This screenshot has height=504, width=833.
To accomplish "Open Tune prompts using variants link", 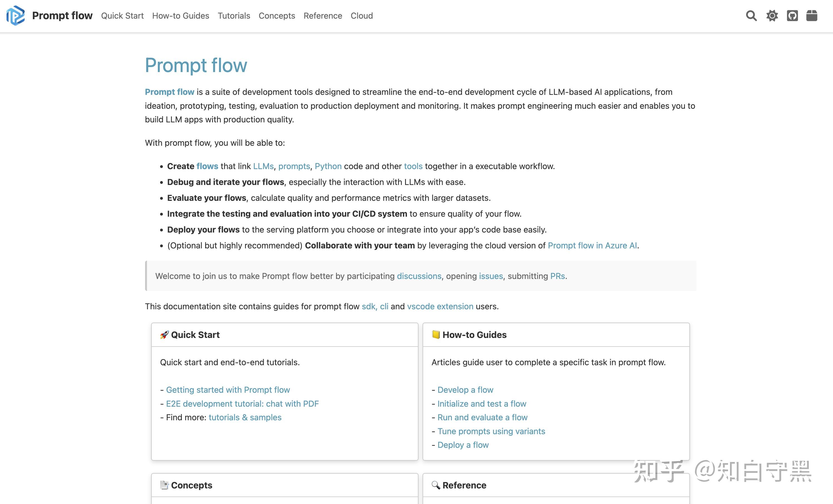I will pos(491,431).
